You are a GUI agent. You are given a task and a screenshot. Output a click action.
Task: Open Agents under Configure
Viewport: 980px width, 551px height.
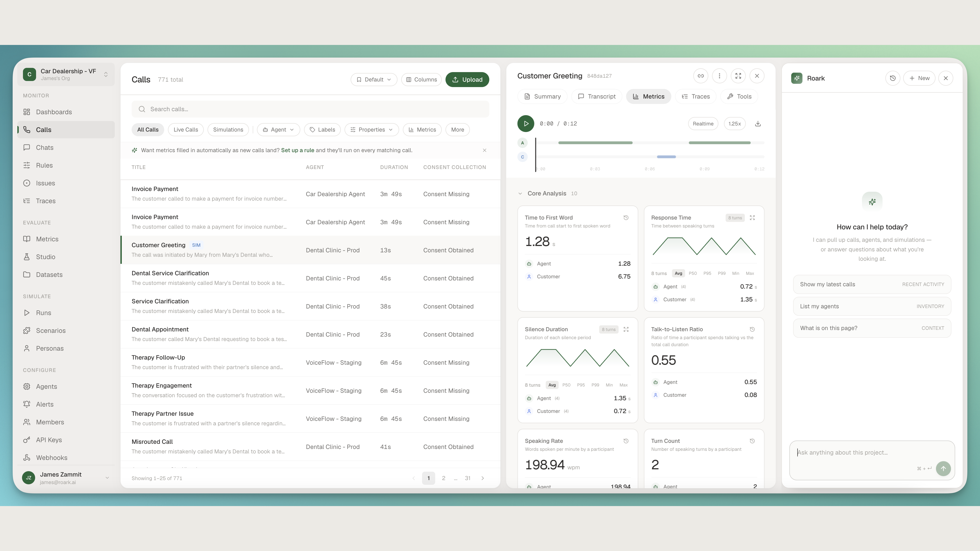[x=66, y=386]
